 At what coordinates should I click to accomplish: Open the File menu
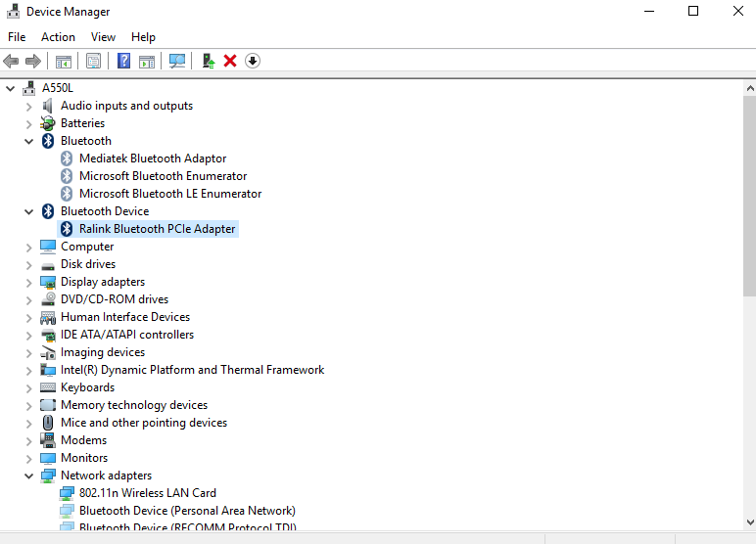[x=17, y=37]
